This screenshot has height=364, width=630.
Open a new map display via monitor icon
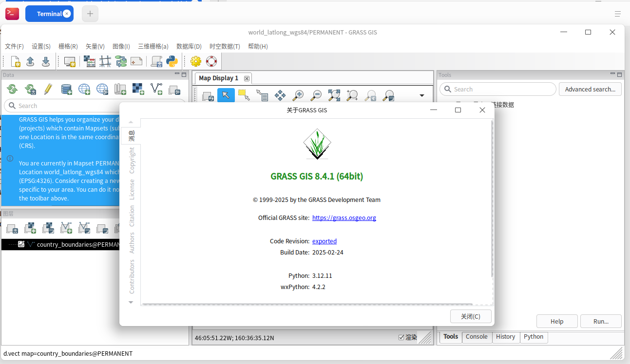(x=70, y=61)
